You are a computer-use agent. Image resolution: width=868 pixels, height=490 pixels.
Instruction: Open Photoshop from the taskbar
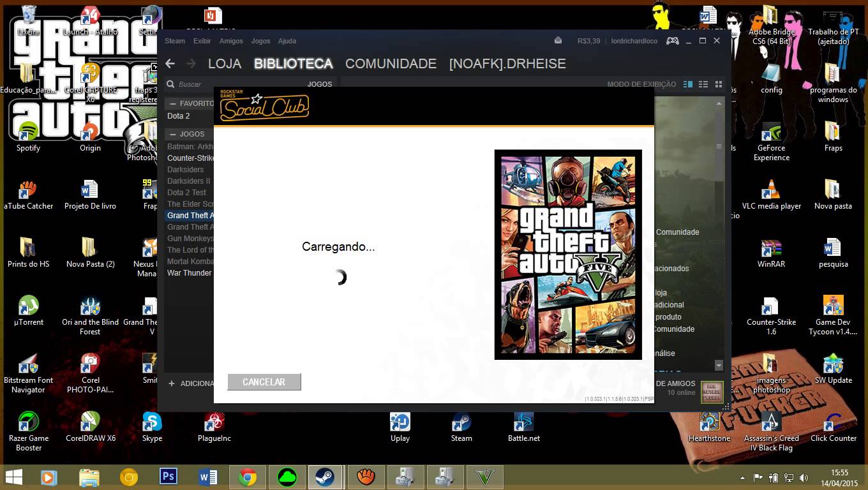(x=168, y=477)
